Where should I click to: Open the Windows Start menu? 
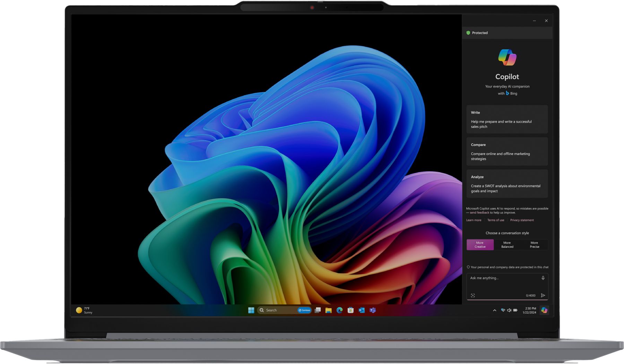point(251,310)
